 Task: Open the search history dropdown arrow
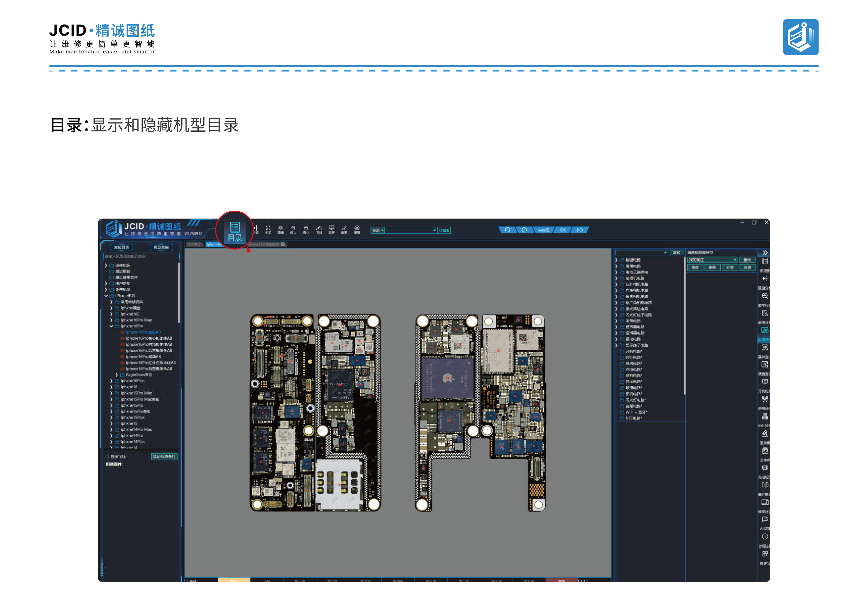point(434,230)
